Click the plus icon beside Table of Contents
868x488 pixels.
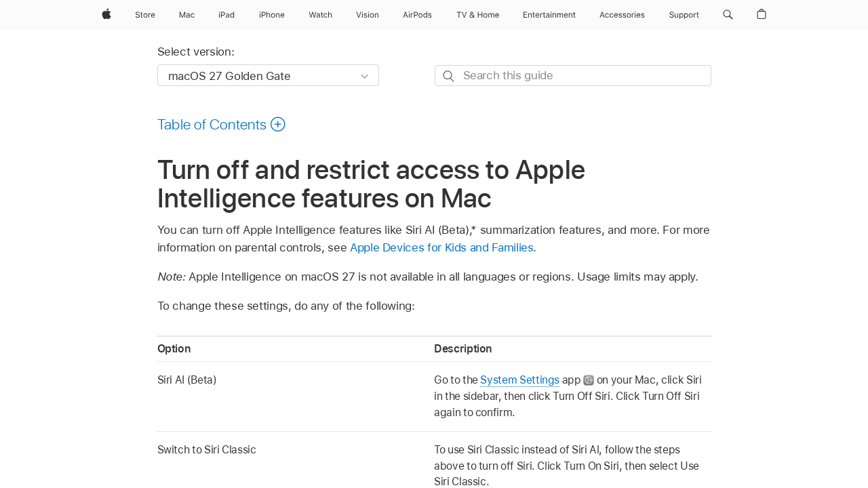(278, 124)
